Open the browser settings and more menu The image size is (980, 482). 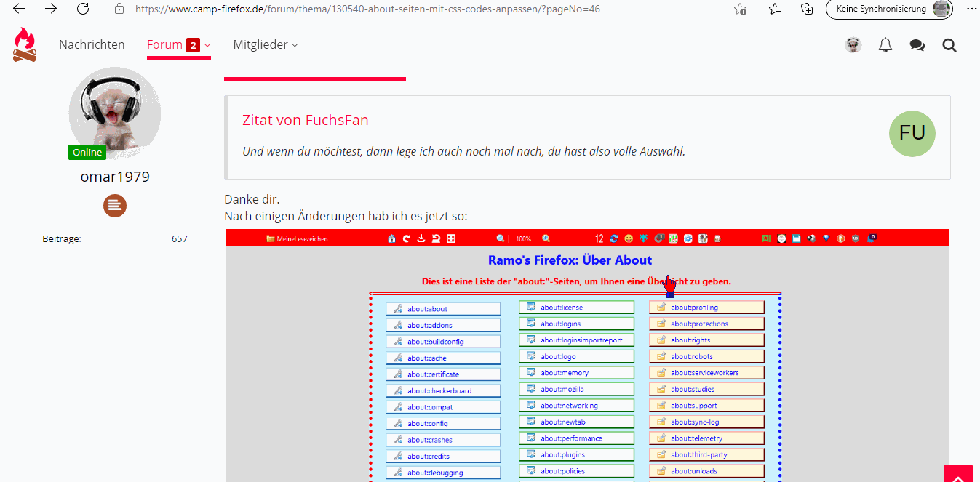(x=971, y=9)
